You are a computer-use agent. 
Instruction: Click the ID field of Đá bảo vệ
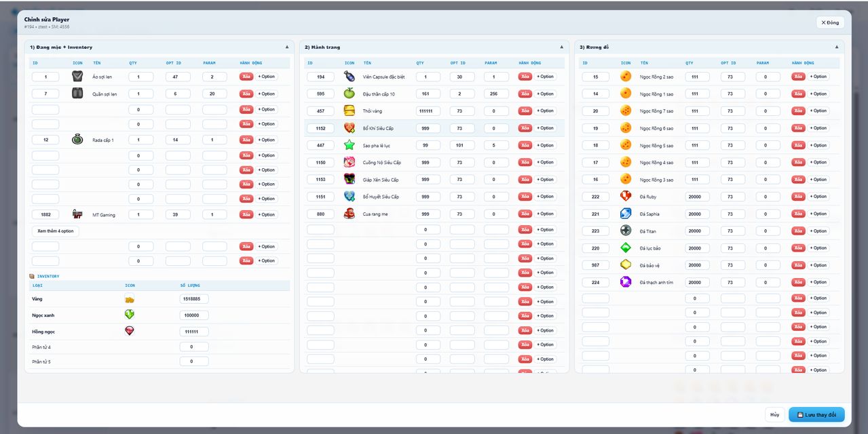[x=596, y=265]
